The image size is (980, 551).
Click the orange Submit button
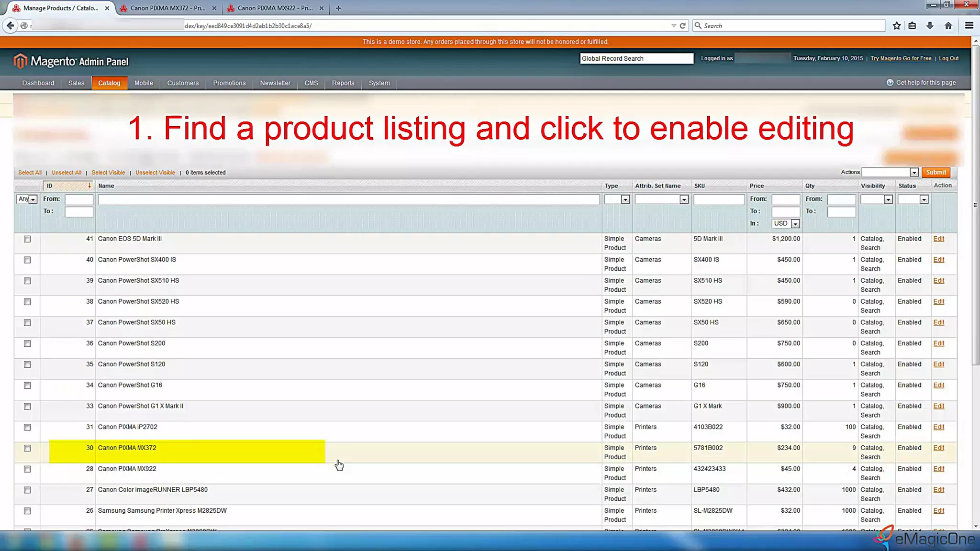click(x=935, y=172)
